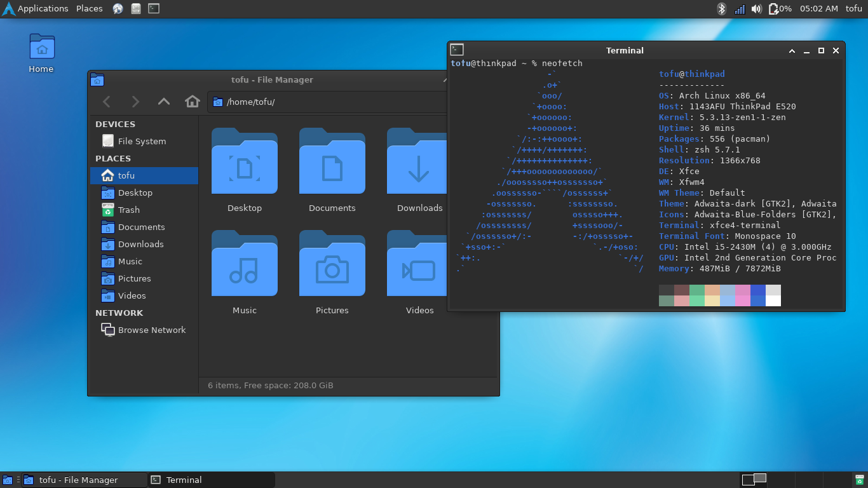Select the Music folder icon
Image resolution: width=868 pixels, height=488 pixels.
coord(245,263)
